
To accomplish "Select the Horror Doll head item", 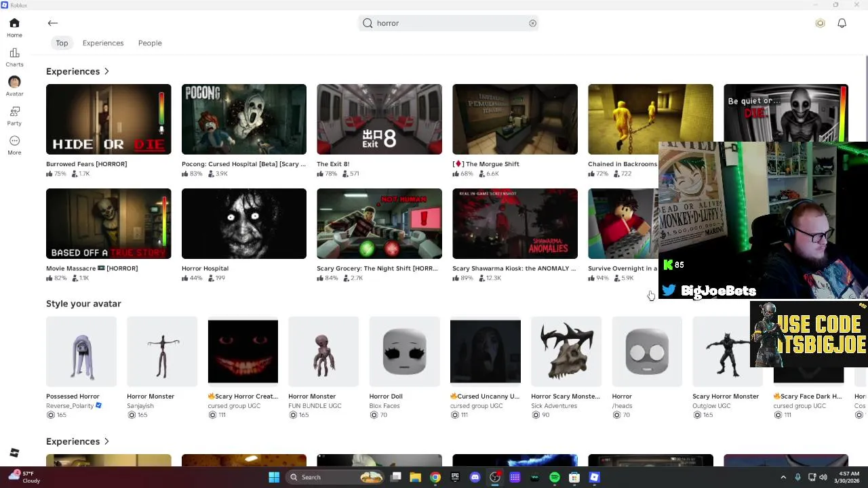I will click(x=404, y=351).
